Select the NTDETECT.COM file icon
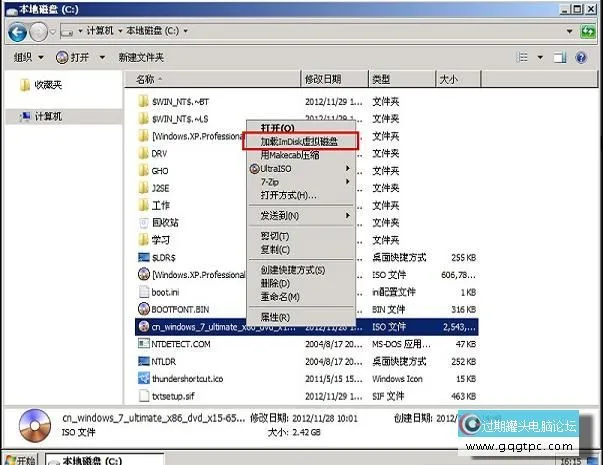This screenshot has width=603, height=465. click(144, 343)
